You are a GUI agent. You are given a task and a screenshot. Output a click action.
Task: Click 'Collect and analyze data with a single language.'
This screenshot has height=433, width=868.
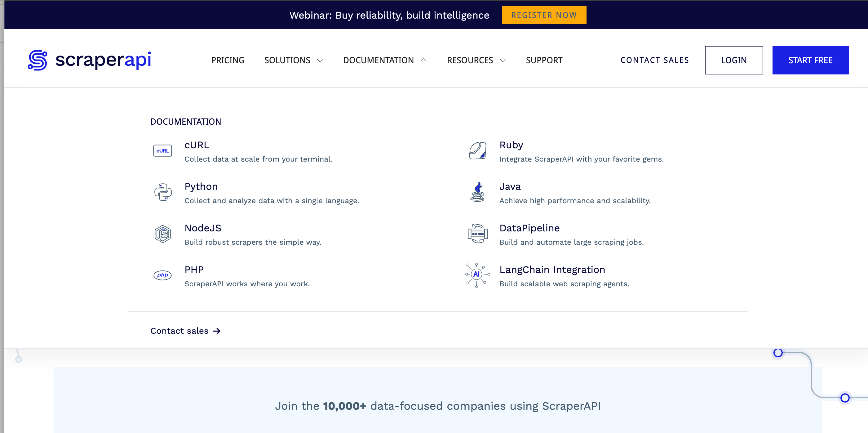pyautogui.click(x=272, y=201)
